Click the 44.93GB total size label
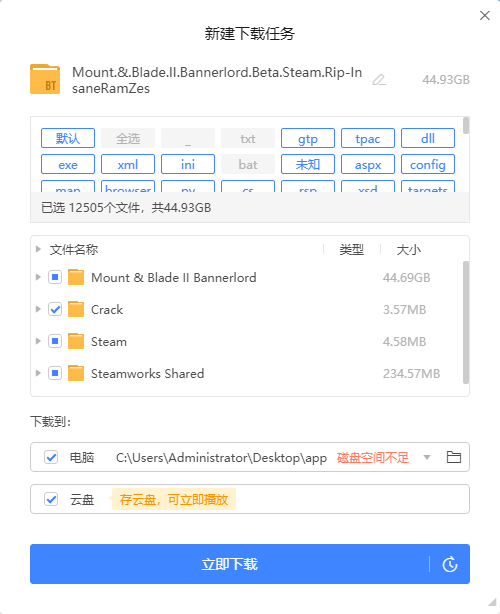Viewport: 500px width, 614px height. coord(446,80)
